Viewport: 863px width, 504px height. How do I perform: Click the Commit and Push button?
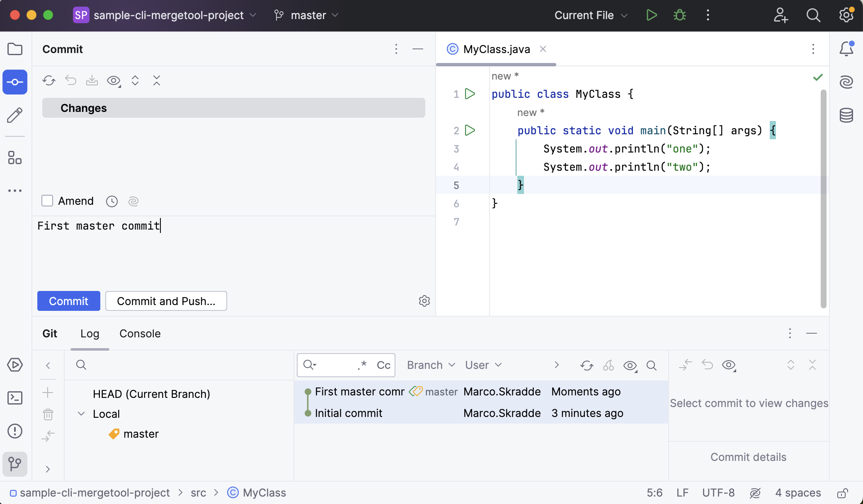166,300
